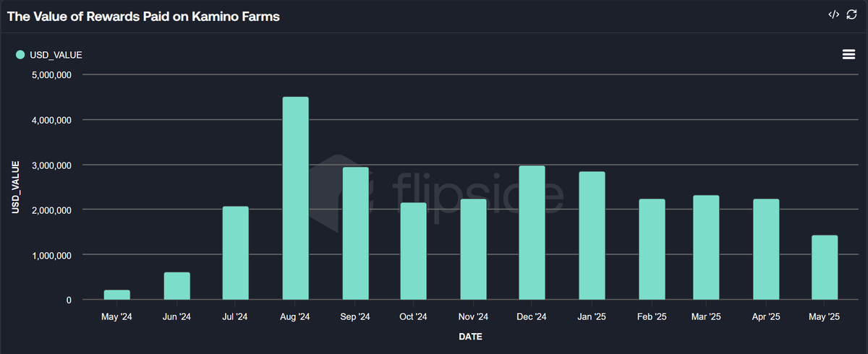
Task: Click the DATE x-axis title
Action: point(470,337)
